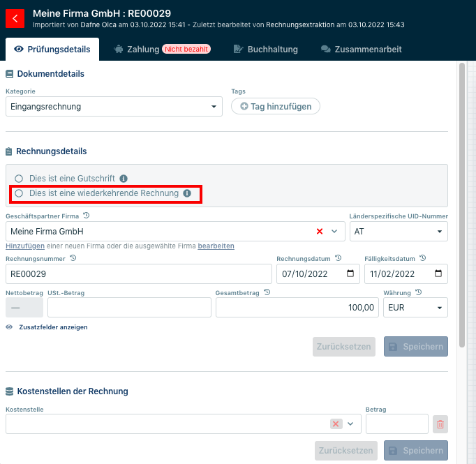Expand the Länderspezifische UID-Nummer AT dropdown
This screenshot has width=476, height=464.
tap(399, 231)
